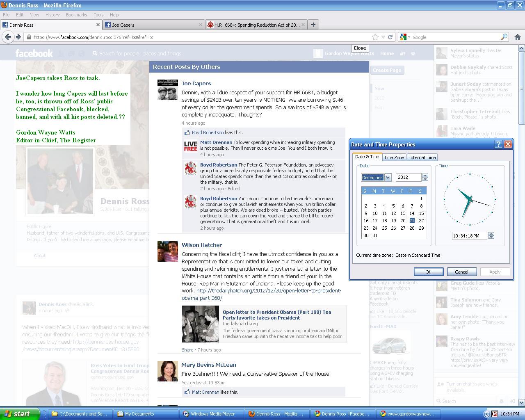
Task: Click Windows Media Player taskbar item
Action: pos(212,414)
